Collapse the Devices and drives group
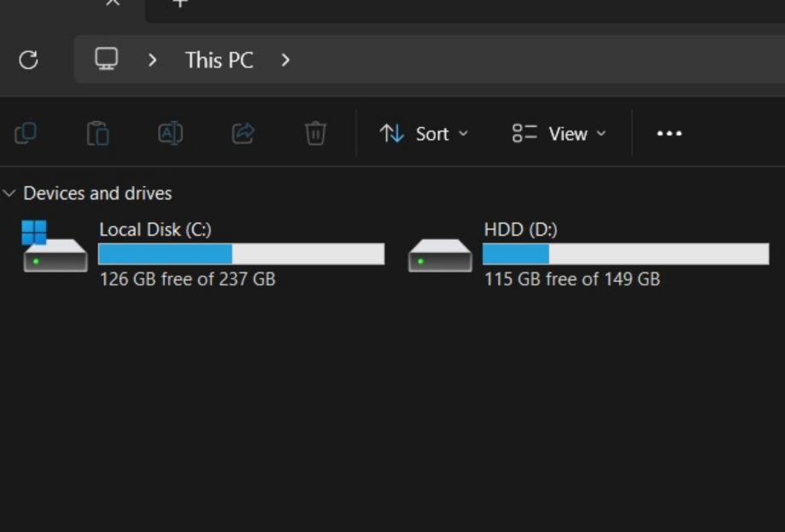Screen dimensions: 785x532 [x=9, y=193]
